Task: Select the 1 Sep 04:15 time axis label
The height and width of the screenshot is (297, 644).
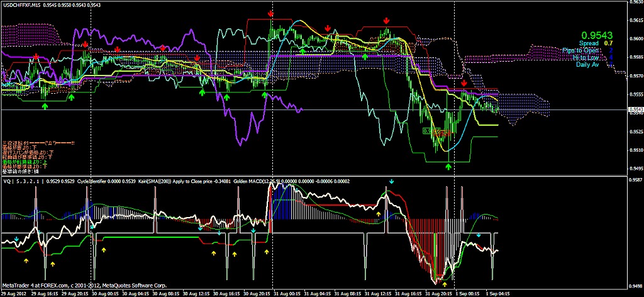Action: pyautogui.click(x=497, y=294)
